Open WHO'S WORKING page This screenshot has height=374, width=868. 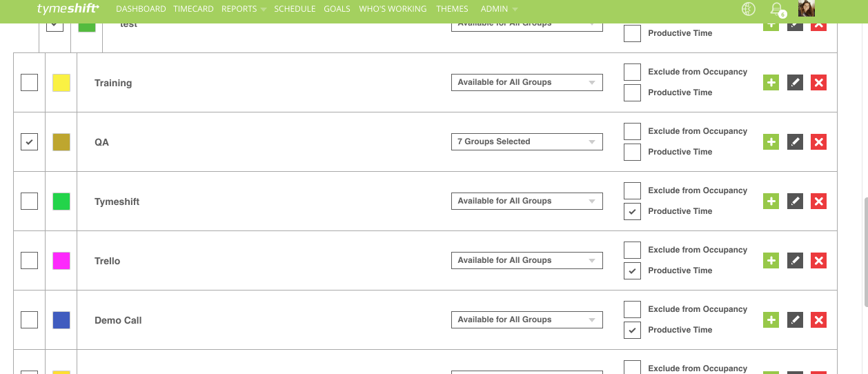(393, 9)
